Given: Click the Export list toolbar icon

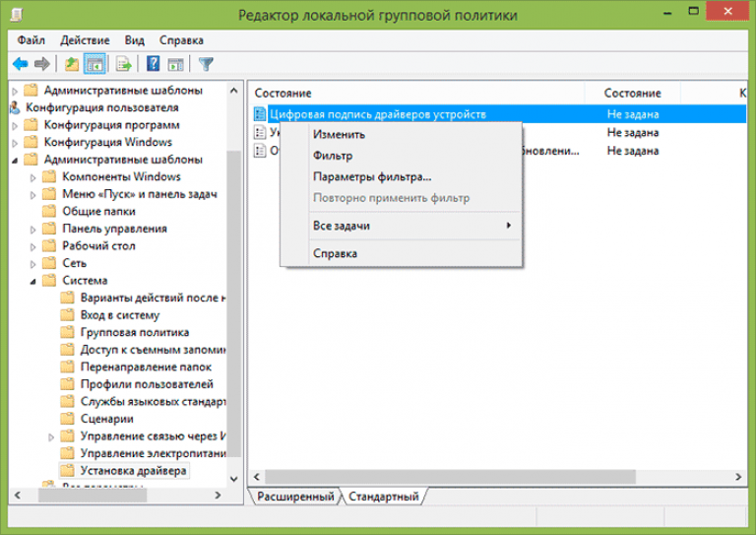Looking at the screenshot, I should (x=124, y=64).
